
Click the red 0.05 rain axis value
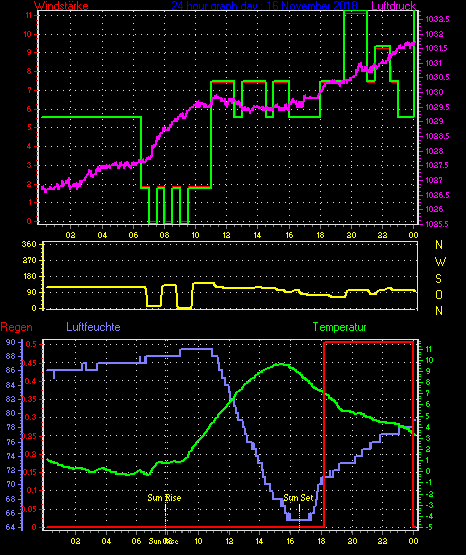tap(29, 509)
